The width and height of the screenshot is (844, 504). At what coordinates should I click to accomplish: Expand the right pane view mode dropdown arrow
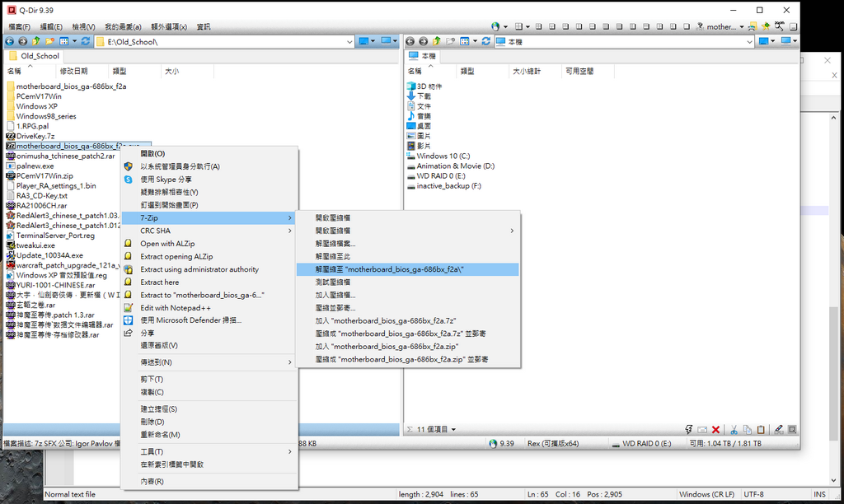tap(475, 41)
